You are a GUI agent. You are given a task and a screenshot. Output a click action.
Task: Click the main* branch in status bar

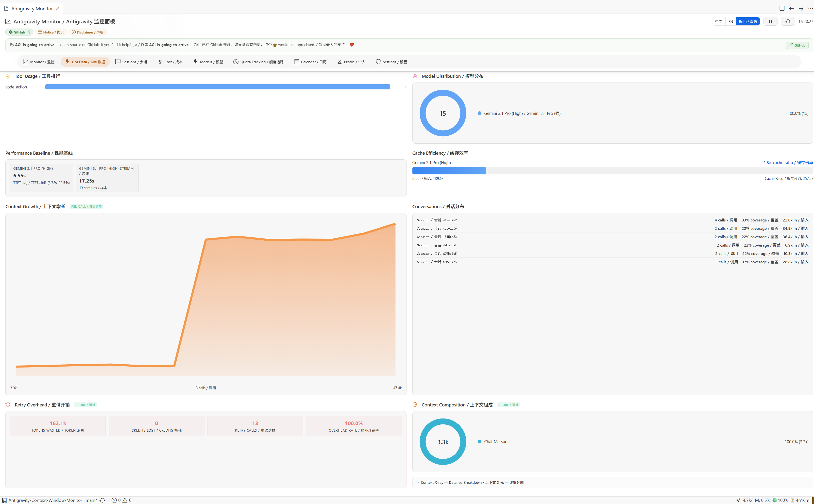[91, 500]
